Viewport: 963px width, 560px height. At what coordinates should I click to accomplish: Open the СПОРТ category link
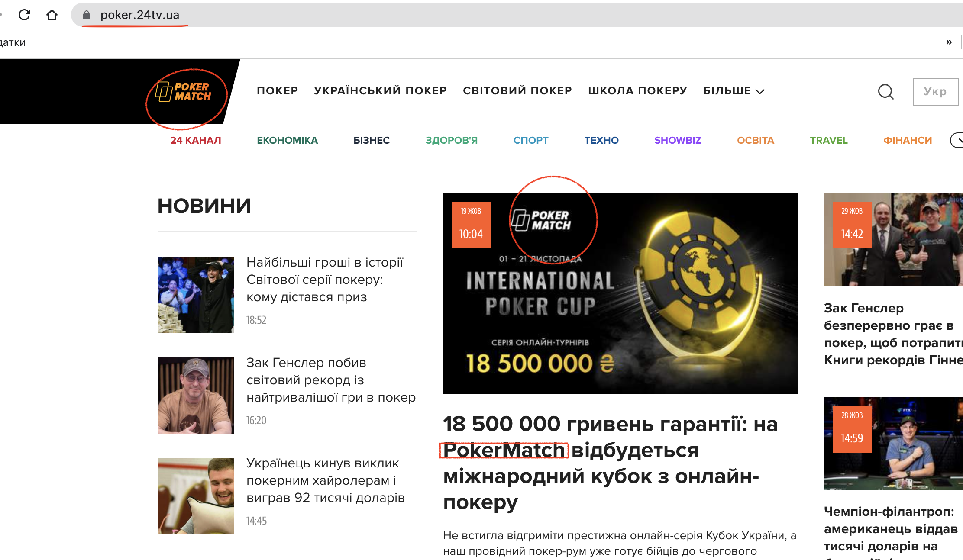(x=531, y=140)
